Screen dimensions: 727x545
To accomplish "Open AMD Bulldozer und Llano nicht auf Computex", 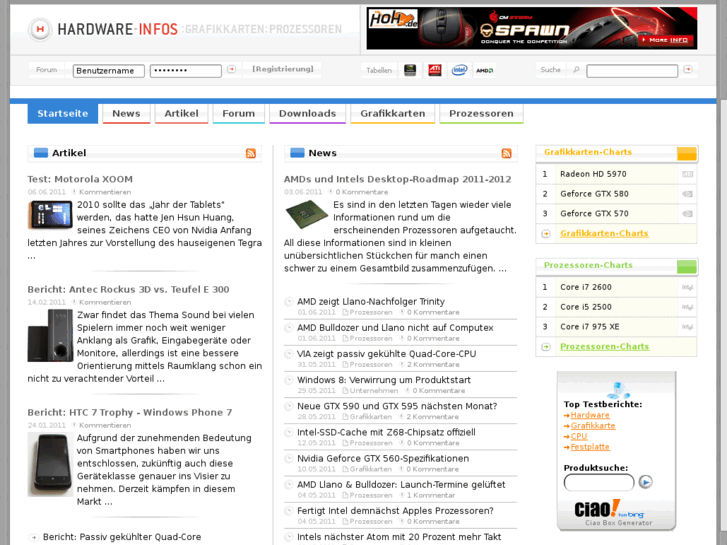I will click(x=395, y=328).
